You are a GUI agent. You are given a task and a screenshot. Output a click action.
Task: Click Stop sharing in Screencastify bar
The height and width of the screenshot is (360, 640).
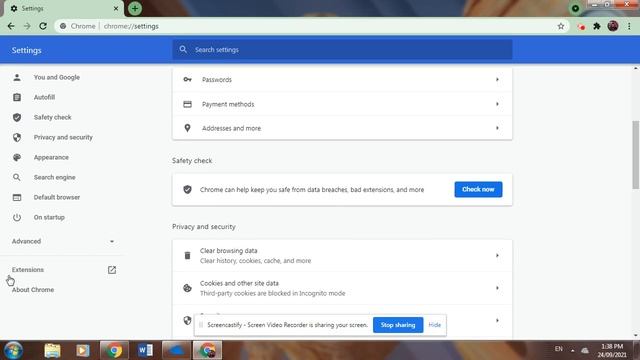[x=398, y=325]
